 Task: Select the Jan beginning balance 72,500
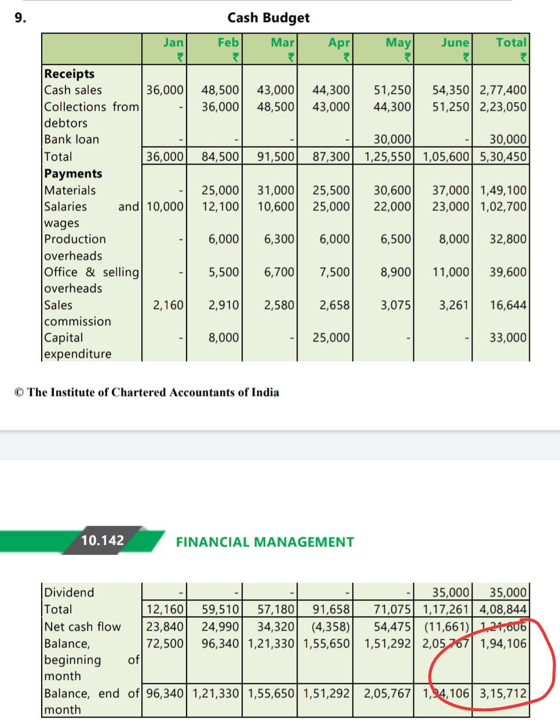tap(165, 643)
